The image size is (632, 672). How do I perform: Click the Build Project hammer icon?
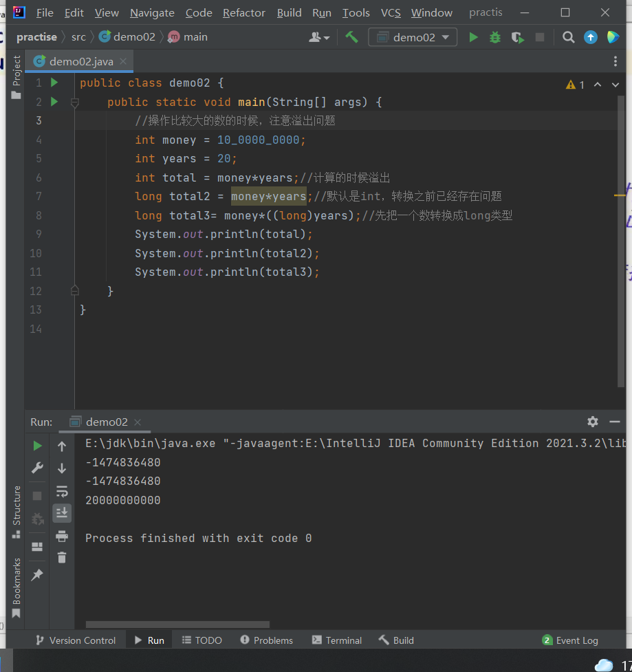(x=351, y=37)
